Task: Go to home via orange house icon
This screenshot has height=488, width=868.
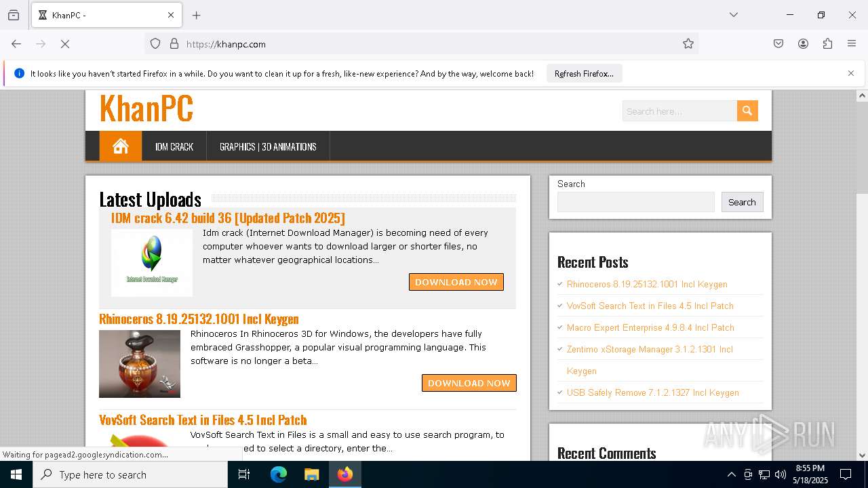Action: click(x=121, y=146)
